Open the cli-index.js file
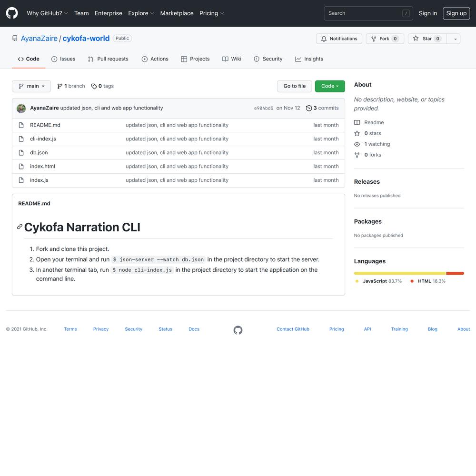This screenshot has height=476, width=476. [x=43, y=139]
